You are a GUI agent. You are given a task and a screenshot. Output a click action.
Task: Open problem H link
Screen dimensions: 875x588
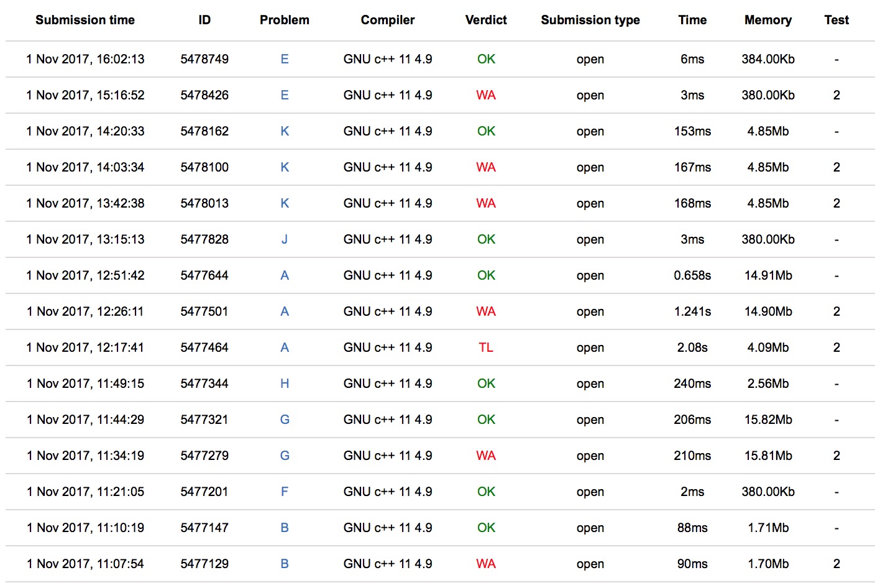click(x=285, y=384)
